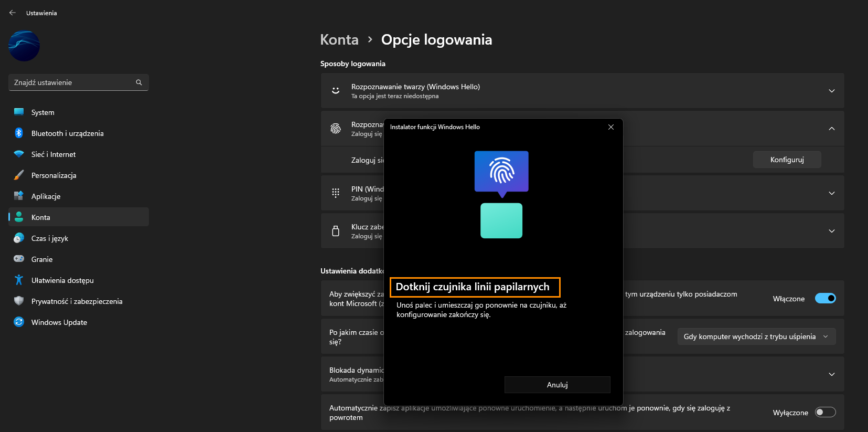Viewport: 868px width, 432px height.
Task: Click Anuluj in Windows Hello dialog
Action: [x=558, y=385]
